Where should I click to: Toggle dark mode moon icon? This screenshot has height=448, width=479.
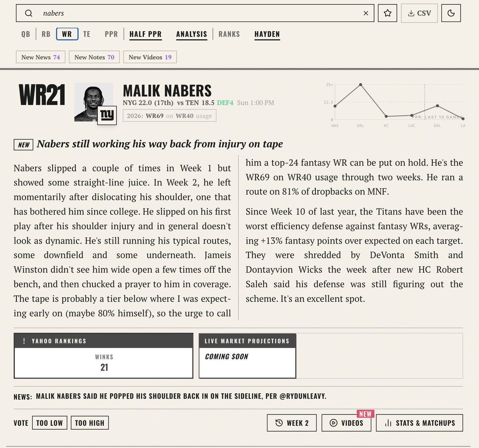tap(451, 13)
